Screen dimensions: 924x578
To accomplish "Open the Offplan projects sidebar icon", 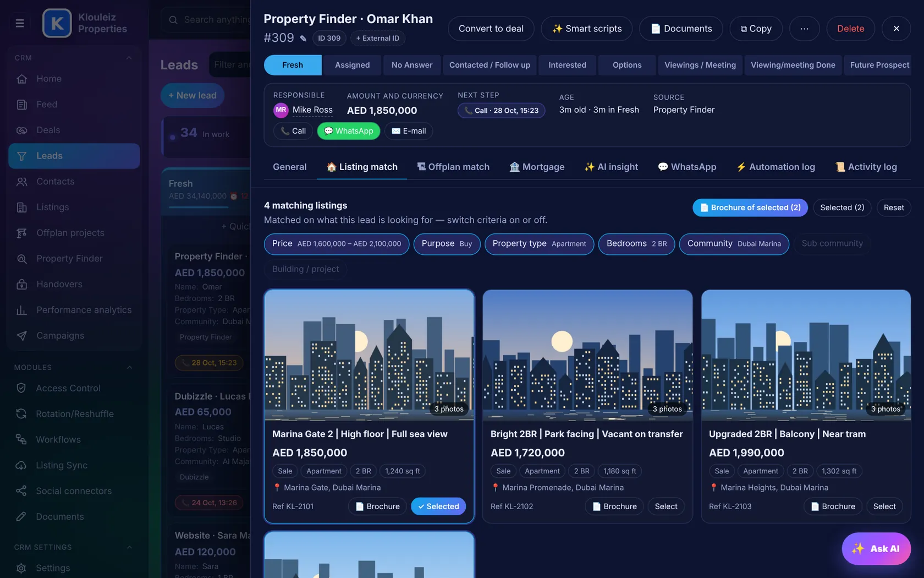I will click(x=22, y=233).
